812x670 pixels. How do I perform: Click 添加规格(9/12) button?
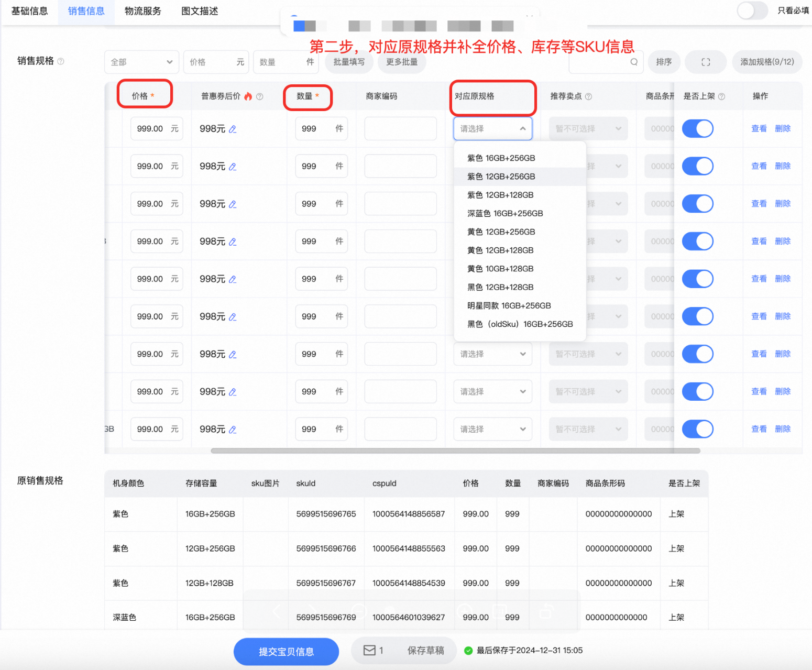click(x=767, y=62)
